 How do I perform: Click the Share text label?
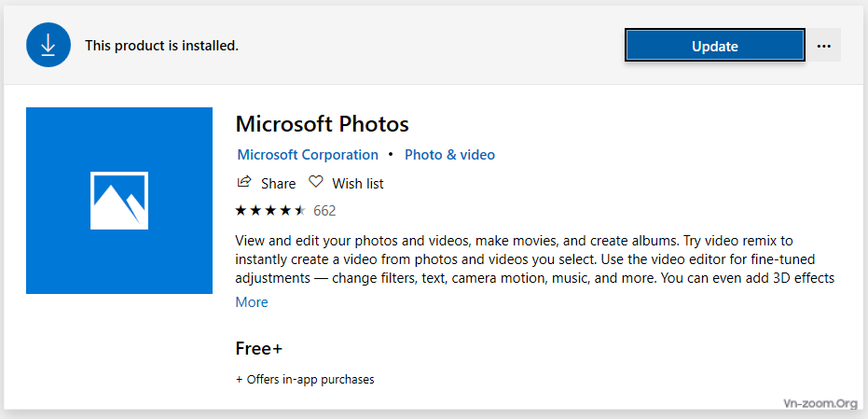pos(279,184)
